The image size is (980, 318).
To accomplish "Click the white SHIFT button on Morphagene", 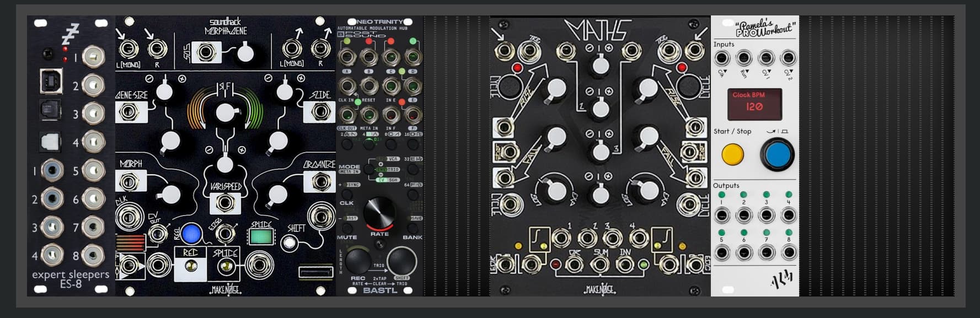I will (288, 242).
